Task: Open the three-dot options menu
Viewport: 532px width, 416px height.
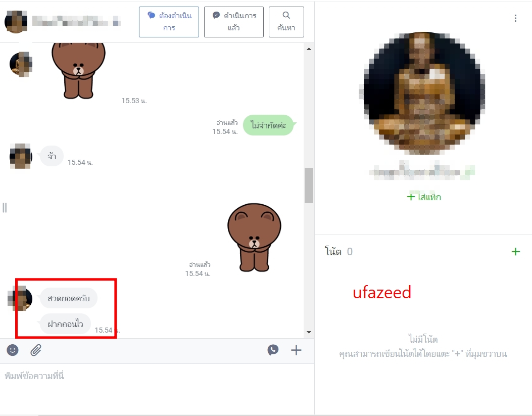Action: 515,18
